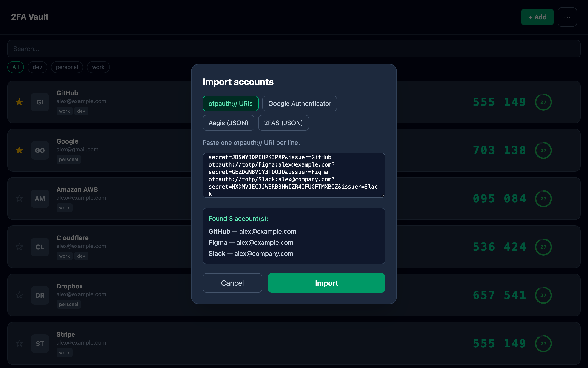Click Cloudflare countdown timer ring
The image size is (588, 368).
543,247
